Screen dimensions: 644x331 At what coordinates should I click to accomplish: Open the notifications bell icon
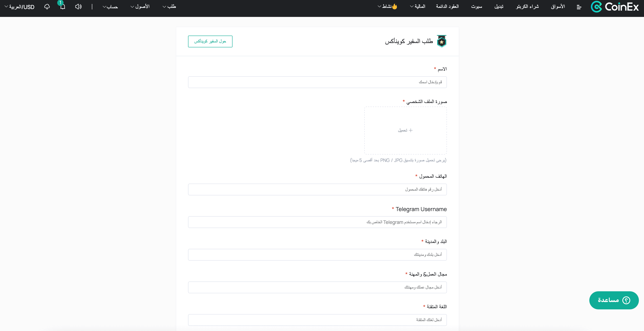click(63, 7)
